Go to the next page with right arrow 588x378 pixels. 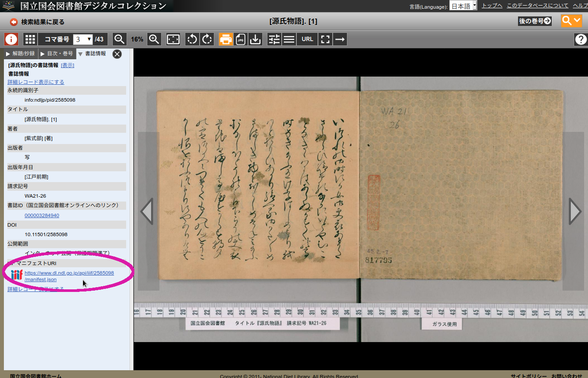point(575,211)
